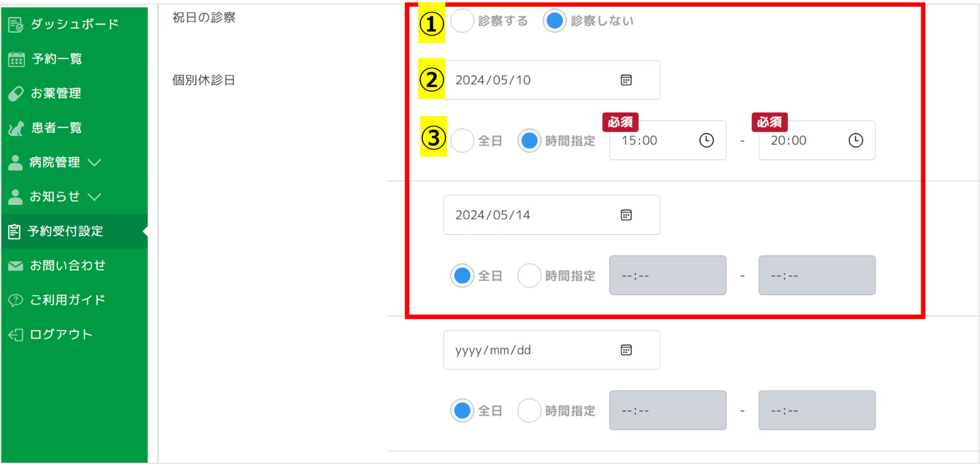Click the ログアウト exit icon
Image resolution: width=980 pixels, height=464 pixels.
[x=16, y=335]
